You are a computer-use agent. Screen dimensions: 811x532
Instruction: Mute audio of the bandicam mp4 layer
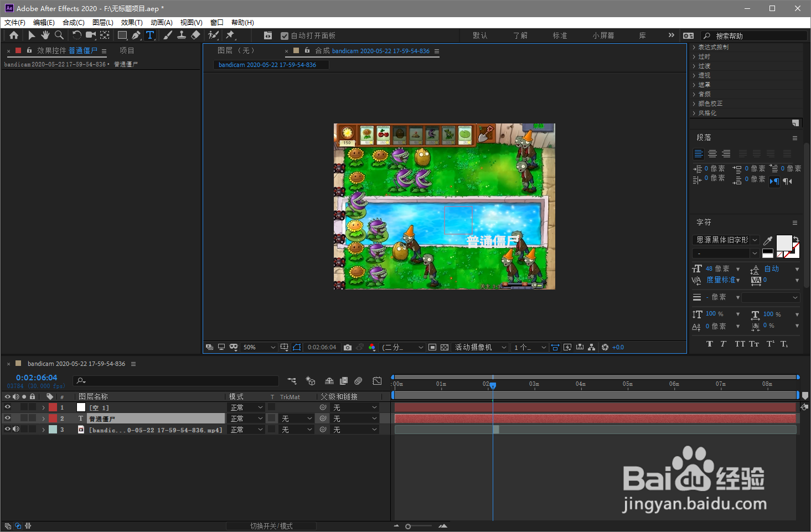[16, 430]
